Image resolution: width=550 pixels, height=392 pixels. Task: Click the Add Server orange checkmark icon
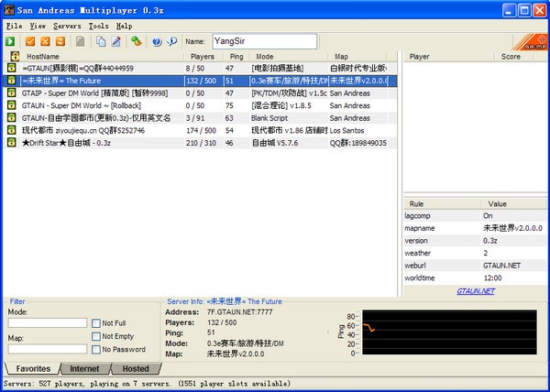tap(30, 41)
